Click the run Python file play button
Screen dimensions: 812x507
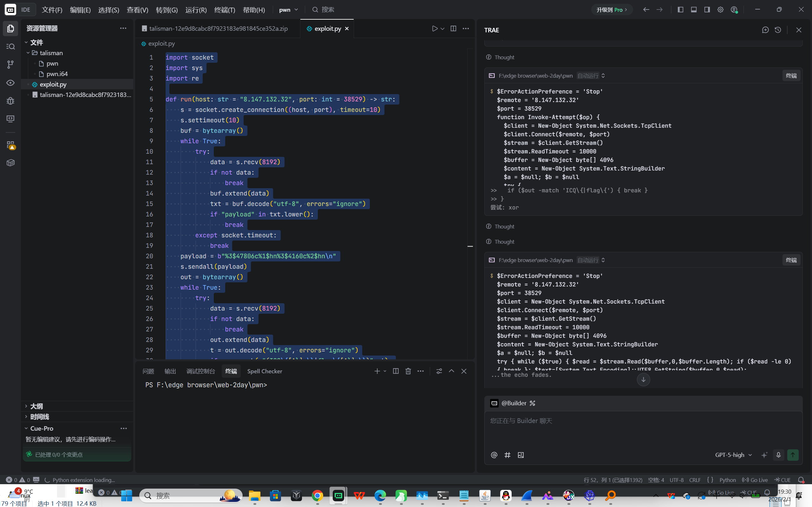tap(435, 29)
